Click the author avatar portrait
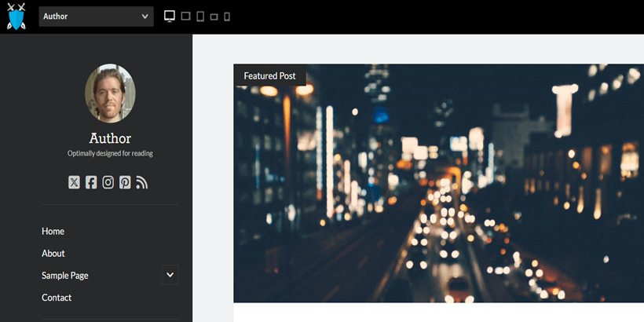The width and height of the screenshot is (644, 322). coord(110,93)
